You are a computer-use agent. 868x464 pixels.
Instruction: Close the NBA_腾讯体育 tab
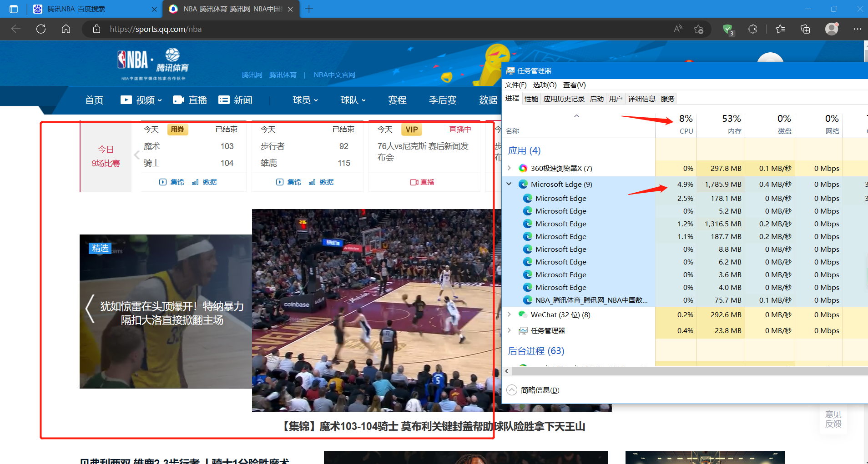tap(290, 9)
